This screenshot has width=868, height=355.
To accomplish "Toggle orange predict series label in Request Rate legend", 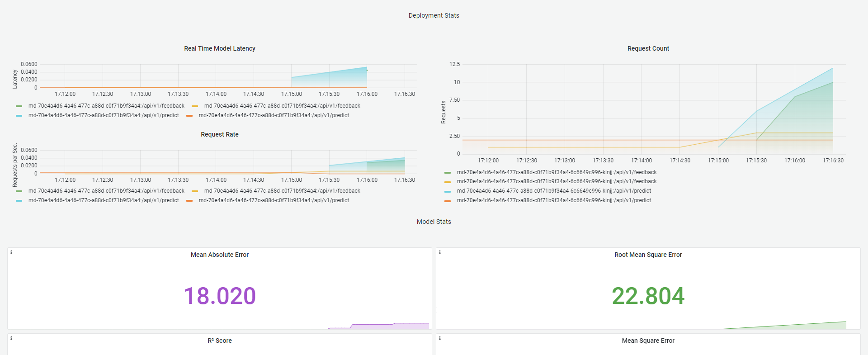I will point(274,200).
